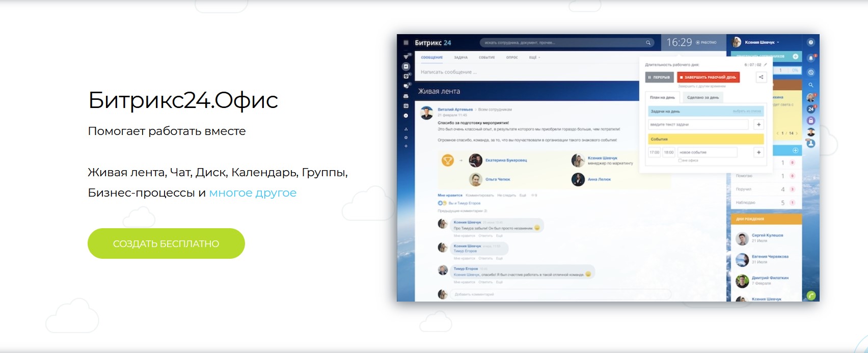
Task: Click the notifications bell icon
Action: coord(811,58)
